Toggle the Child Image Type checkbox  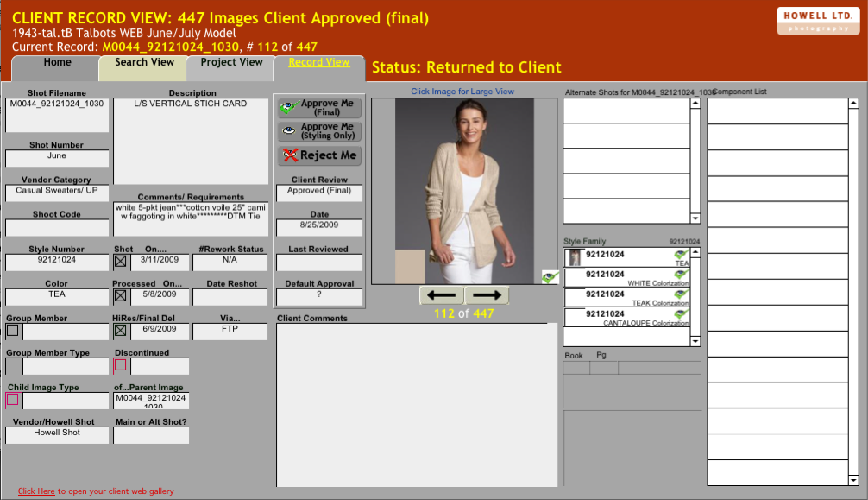point(12,399)
